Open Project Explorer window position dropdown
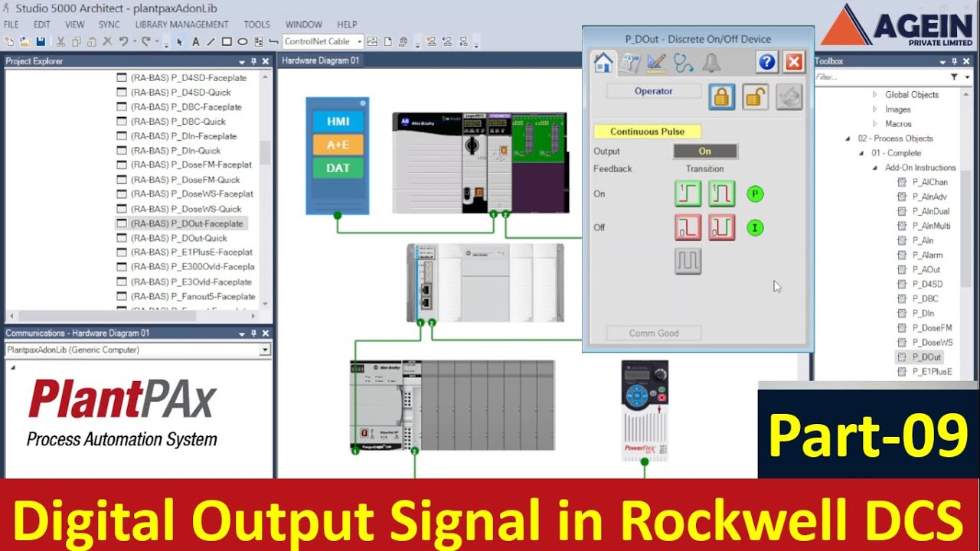This screenshot has width=980, height=551. click(242, 61)
